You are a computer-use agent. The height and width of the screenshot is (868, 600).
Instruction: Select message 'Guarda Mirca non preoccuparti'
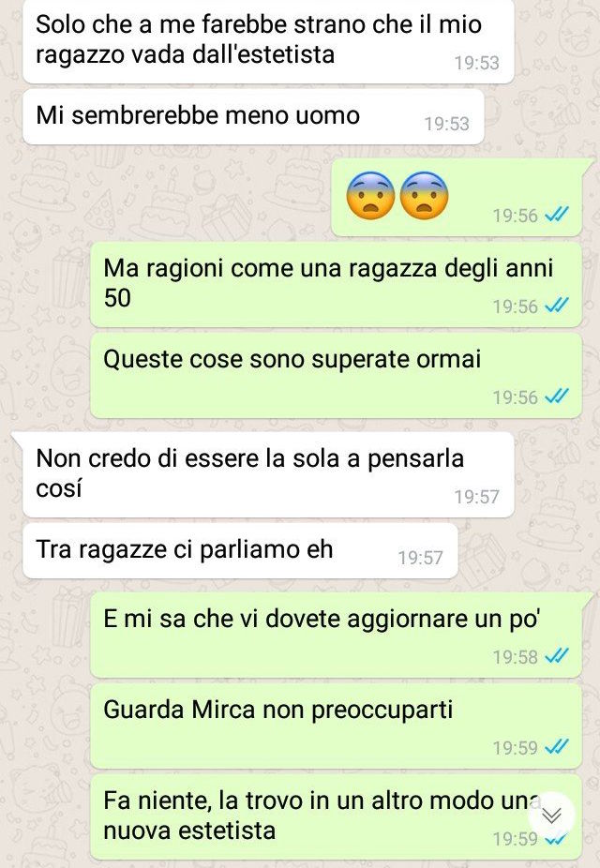coord(336,726)
